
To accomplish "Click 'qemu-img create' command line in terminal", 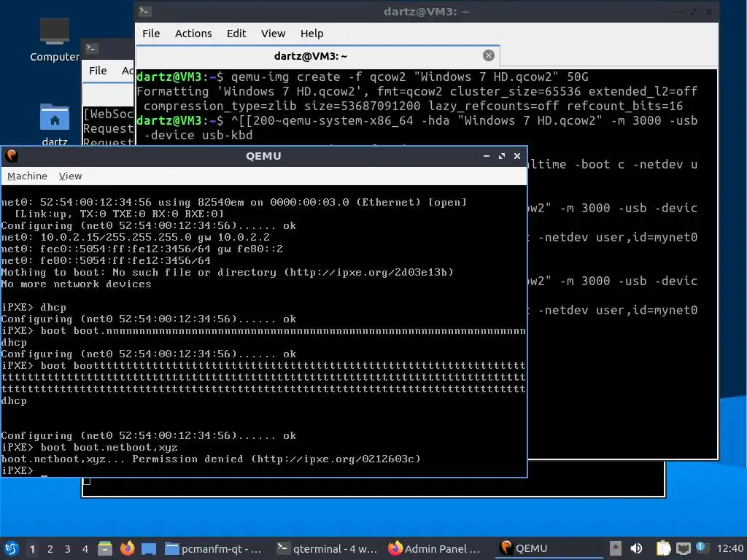I will (x=362, y=77).
